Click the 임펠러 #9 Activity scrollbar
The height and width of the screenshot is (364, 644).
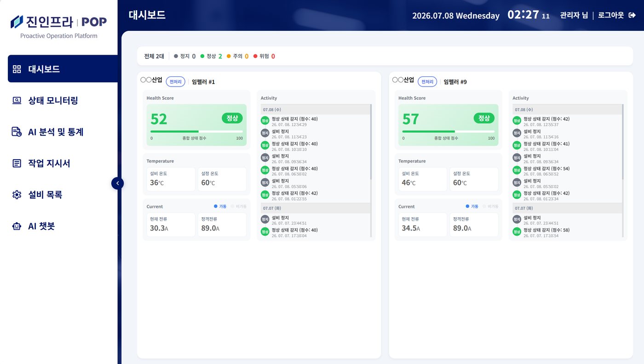(x=623, y=142)
